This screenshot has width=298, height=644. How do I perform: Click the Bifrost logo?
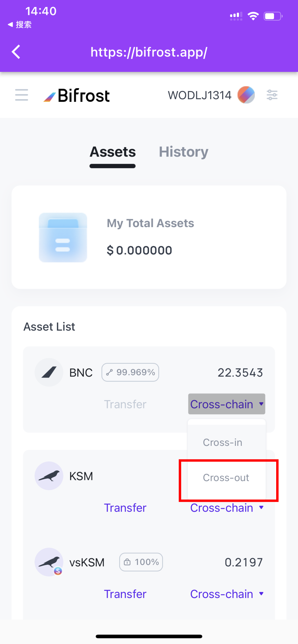[77, 96]
